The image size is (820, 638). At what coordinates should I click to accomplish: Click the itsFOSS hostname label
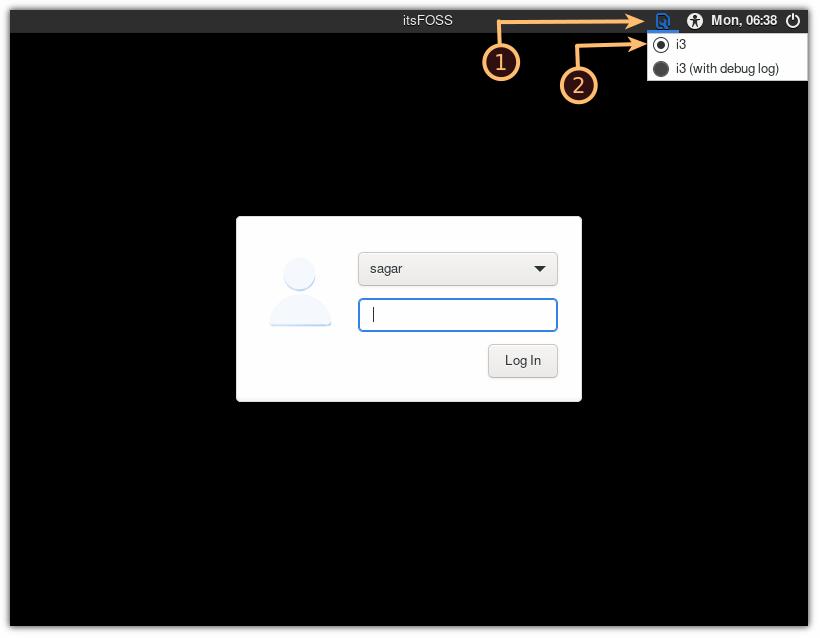427,20
